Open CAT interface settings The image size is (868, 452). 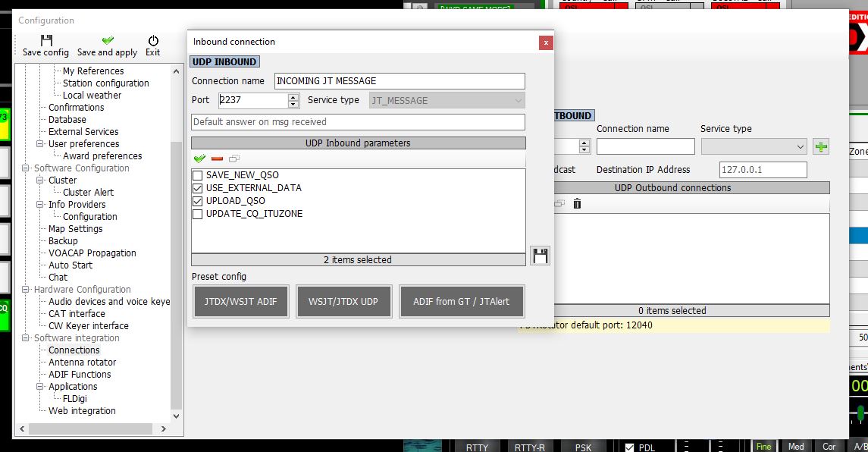[77, 313]
